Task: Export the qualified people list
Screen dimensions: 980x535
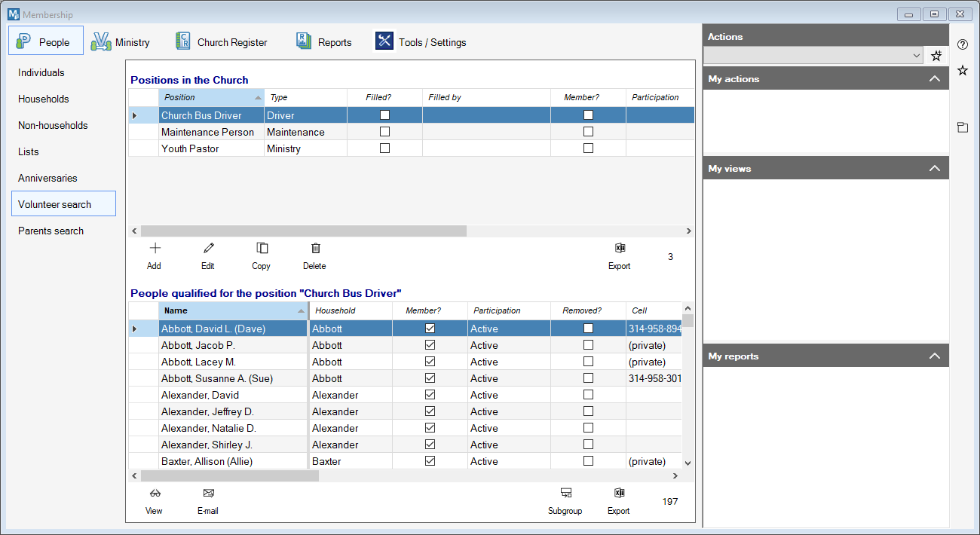Action: point(619,494)
